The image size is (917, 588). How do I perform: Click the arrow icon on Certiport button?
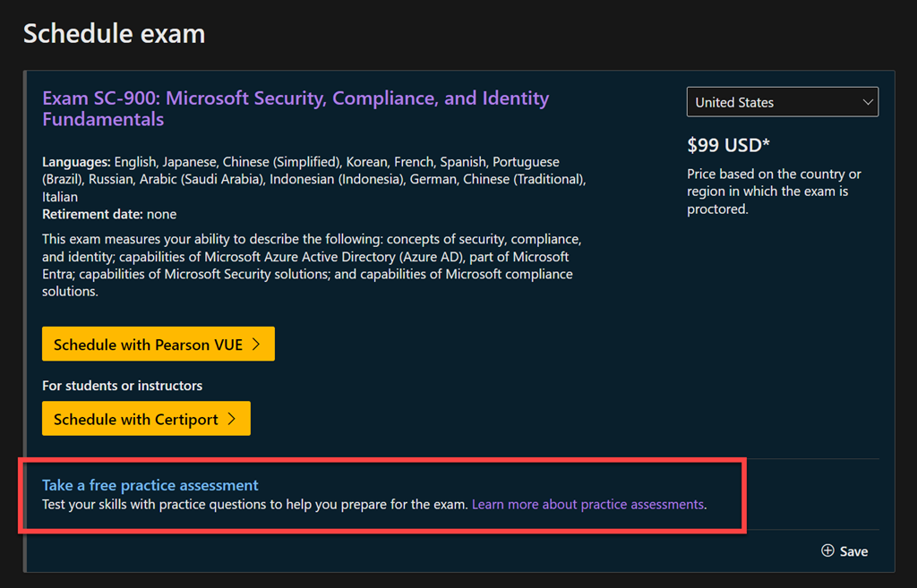[232, 419]
